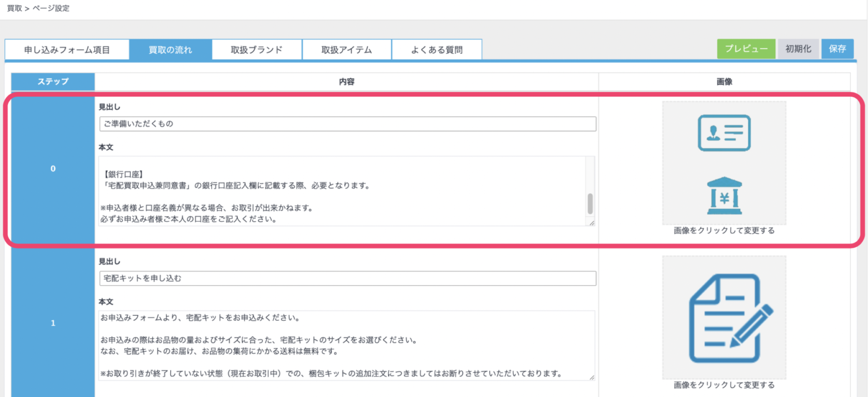Click step 1's 画像をクリックして変更する caption
Image resolution: width=868 pixels, height=397 pixels.
click(x=724, y=385)
